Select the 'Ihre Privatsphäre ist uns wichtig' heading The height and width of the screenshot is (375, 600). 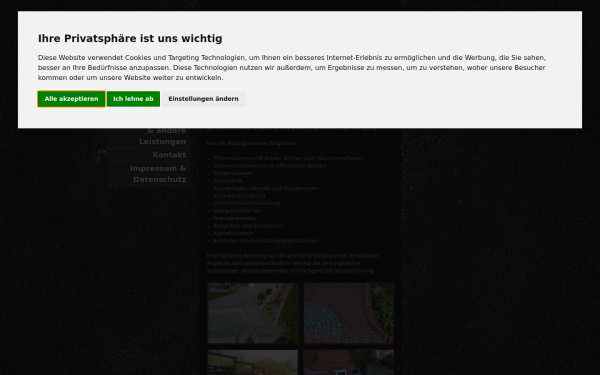(130, 39)
